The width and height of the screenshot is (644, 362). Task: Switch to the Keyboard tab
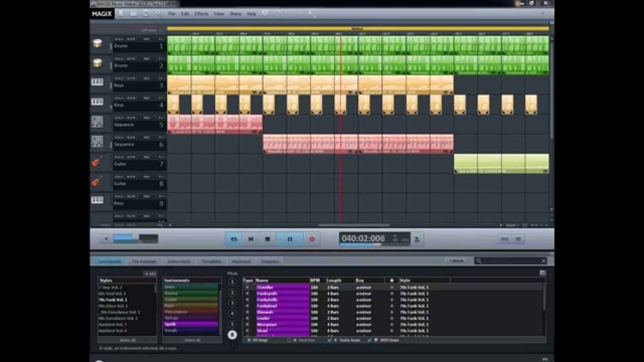coord(241,261)
